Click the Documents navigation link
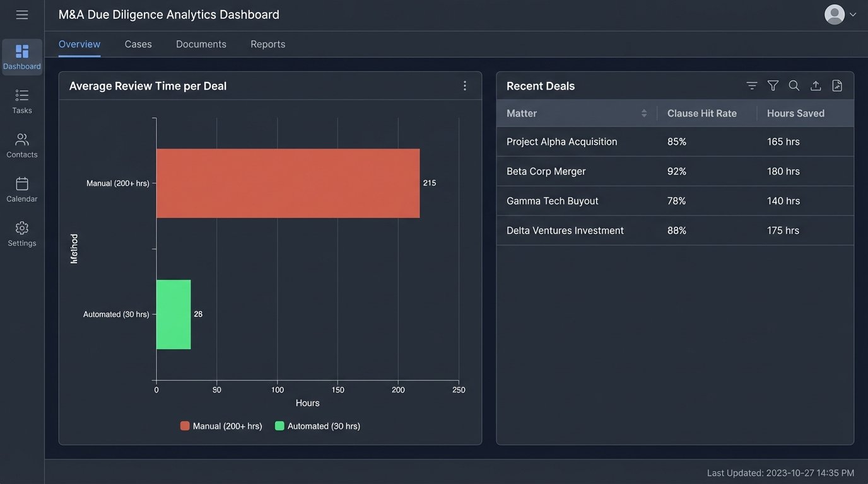Viewport: 868px width, 484px height. 201,43
